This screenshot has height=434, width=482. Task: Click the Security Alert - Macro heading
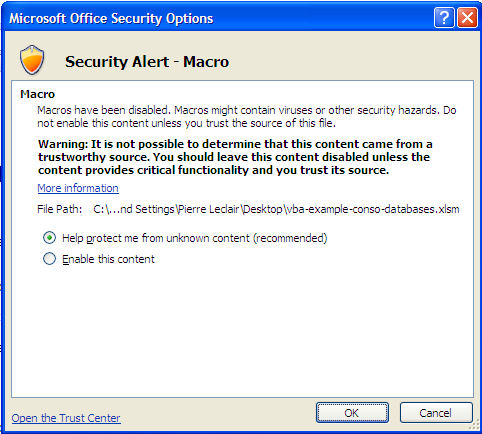point(147,62)
